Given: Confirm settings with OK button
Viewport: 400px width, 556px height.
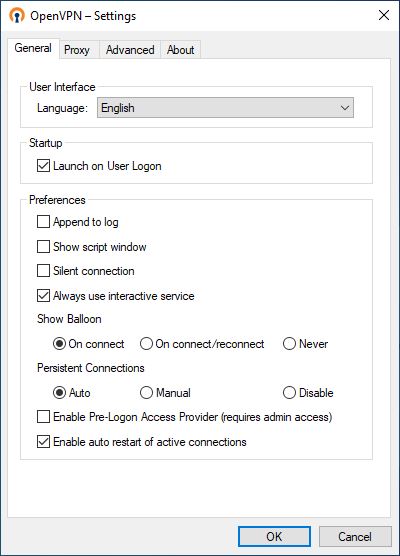Looking at the screenshot, I should tap(274, 536).
